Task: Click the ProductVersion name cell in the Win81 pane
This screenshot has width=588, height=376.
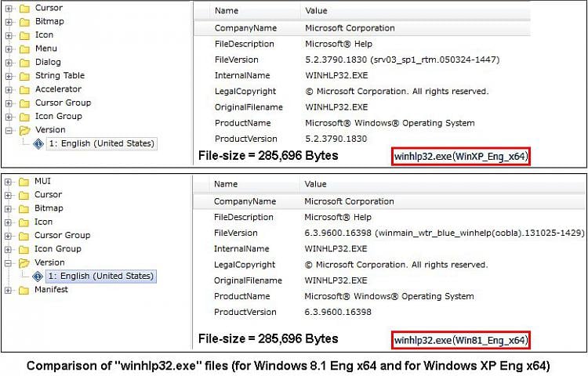Action: [245, 312]
